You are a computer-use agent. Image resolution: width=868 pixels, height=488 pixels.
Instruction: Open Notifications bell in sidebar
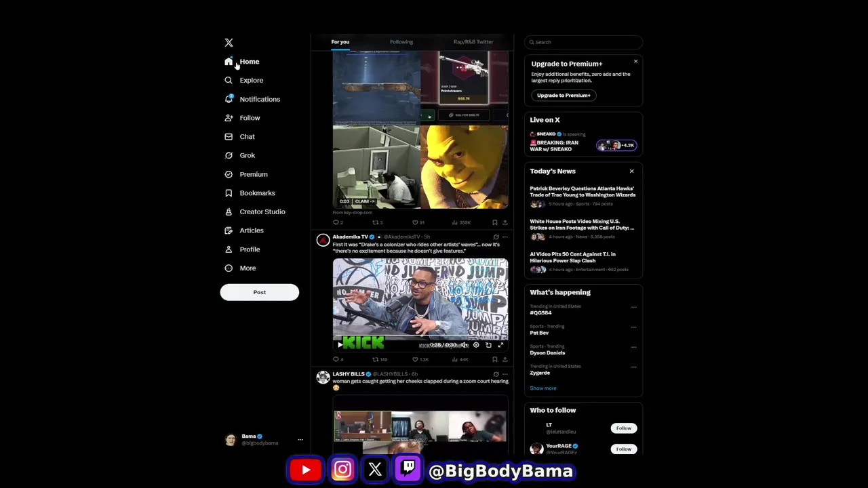pyautogui.click(x=229, y=99)
